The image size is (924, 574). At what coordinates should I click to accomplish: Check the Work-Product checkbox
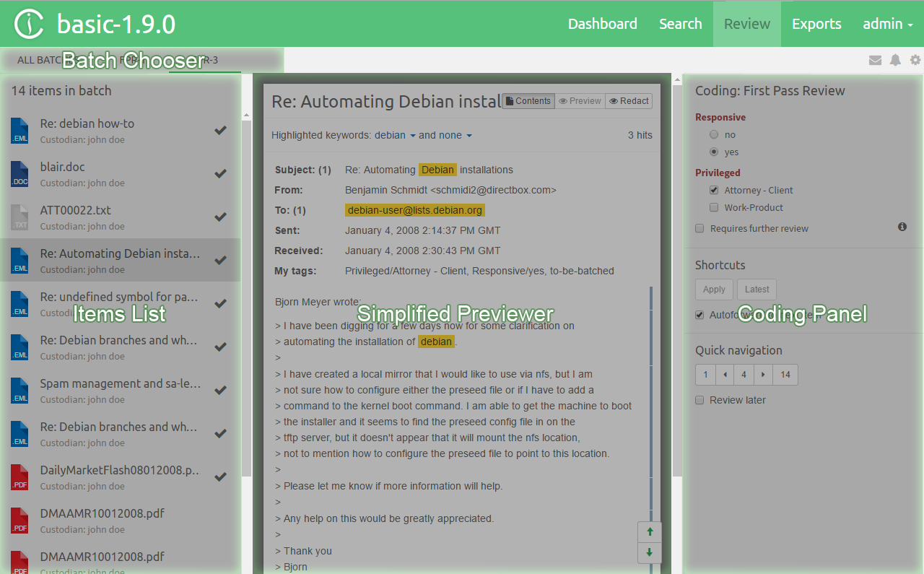pyautogui.click(x=714, y=207)
